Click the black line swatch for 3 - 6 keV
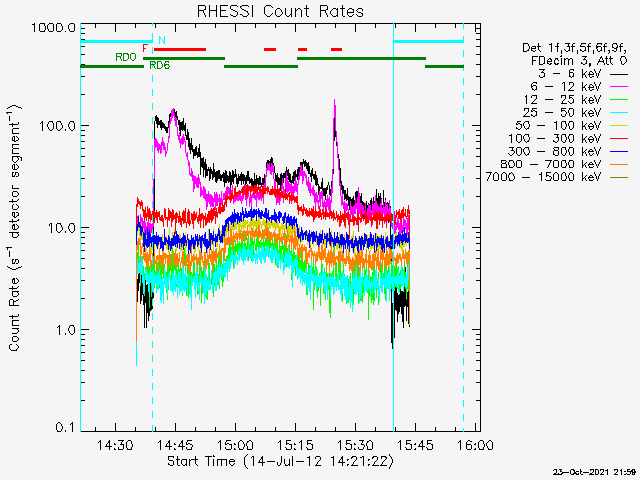 point(619,74)
